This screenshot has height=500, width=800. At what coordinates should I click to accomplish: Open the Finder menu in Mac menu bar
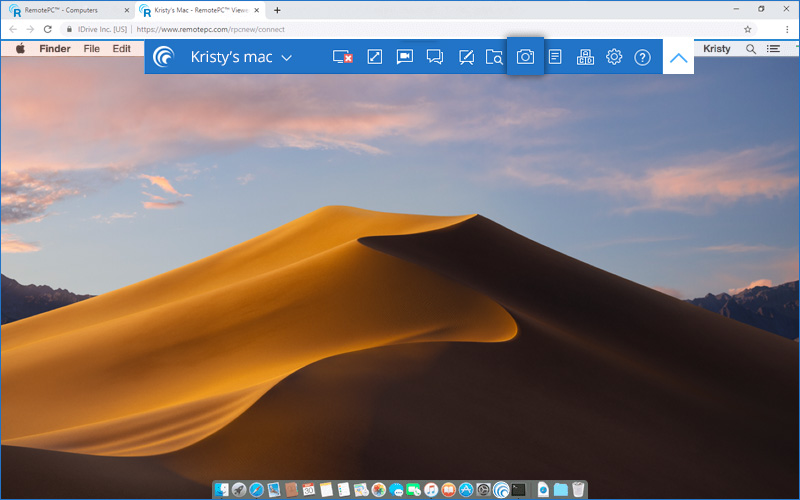55,48
